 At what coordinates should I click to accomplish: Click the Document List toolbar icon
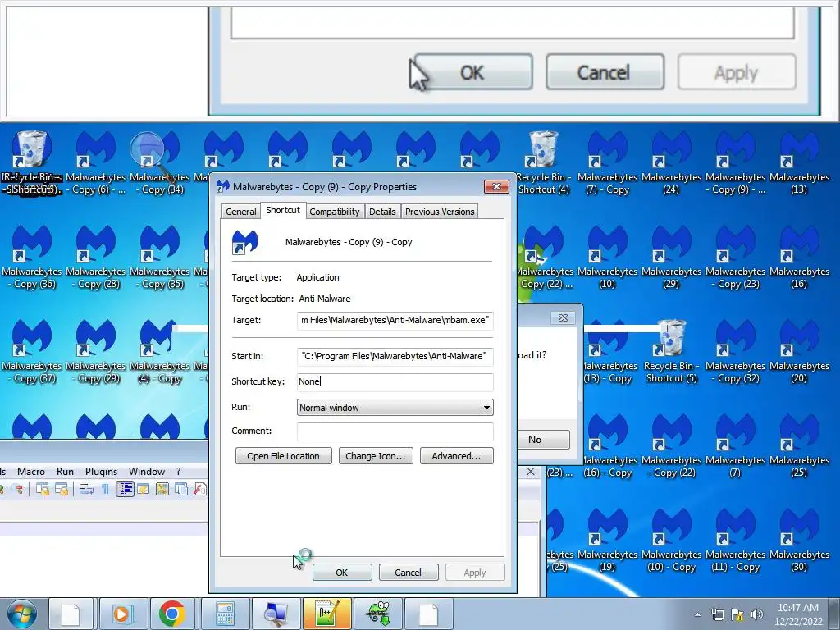pyautogui.click(x=181, y=489)
